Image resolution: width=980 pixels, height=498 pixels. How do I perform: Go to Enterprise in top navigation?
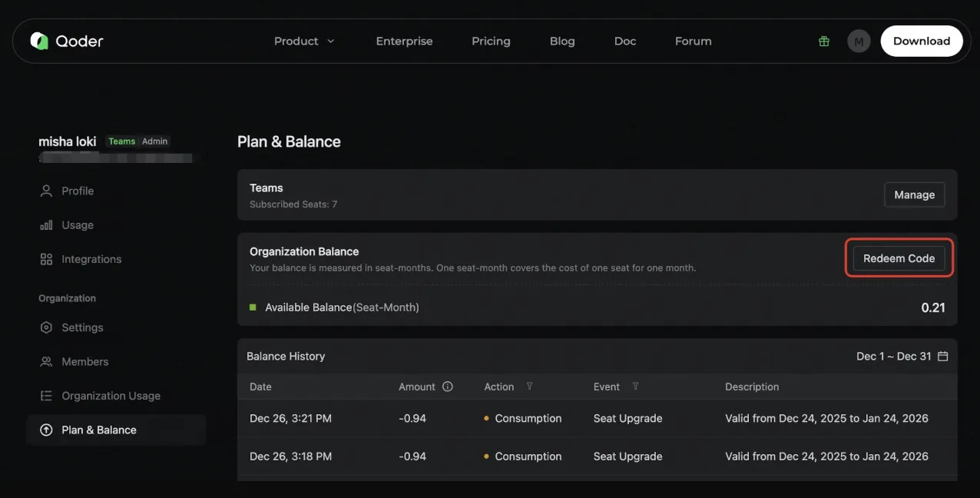click(404, 41)
